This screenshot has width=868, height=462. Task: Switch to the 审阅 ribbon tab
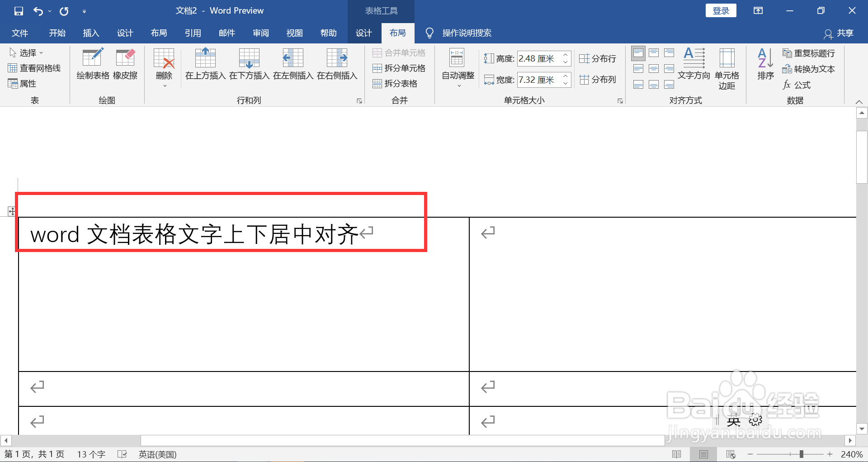pos(260,33)
